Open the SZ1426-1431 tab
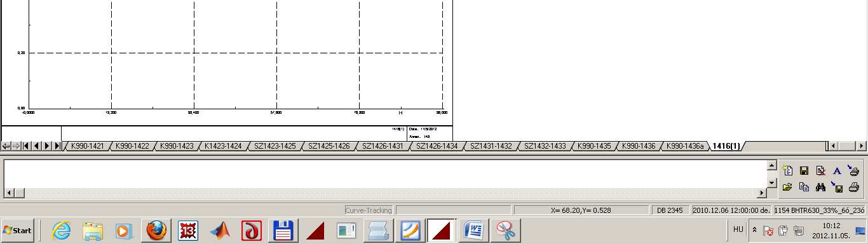Viewport: 868px width, 244px height. pyautogui.click(x=383, y=146)
